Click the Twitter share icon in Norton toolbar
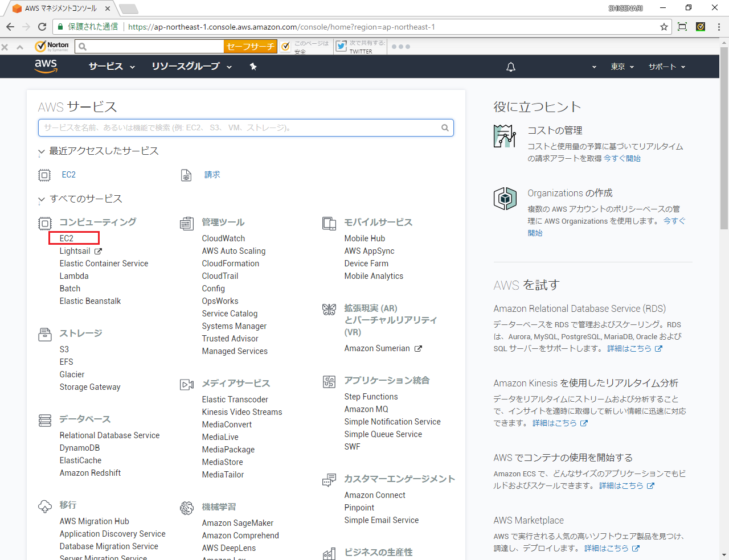 point(341,47)
